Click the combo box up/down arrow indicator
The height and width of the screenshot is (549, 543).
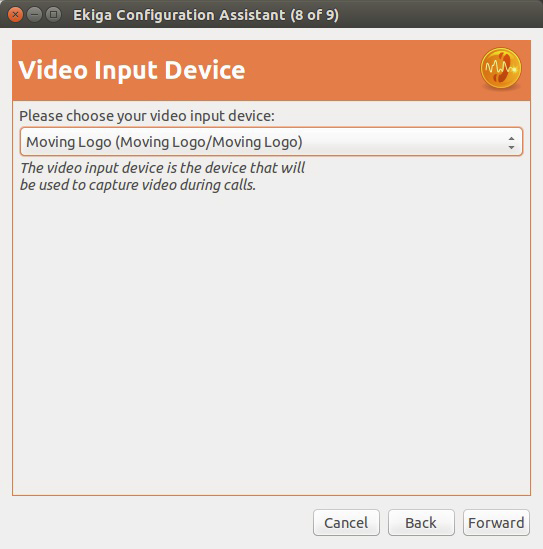point(511,143)
